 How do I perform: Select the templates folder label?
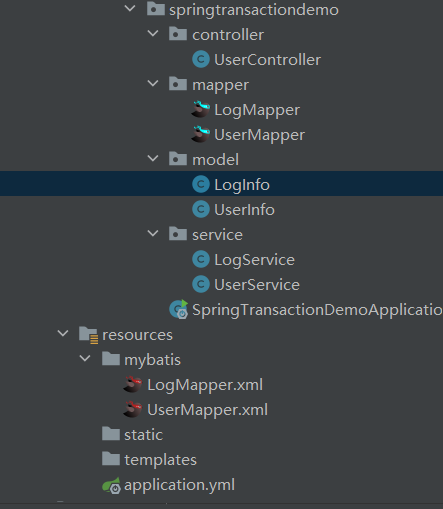tap(160, 460)
